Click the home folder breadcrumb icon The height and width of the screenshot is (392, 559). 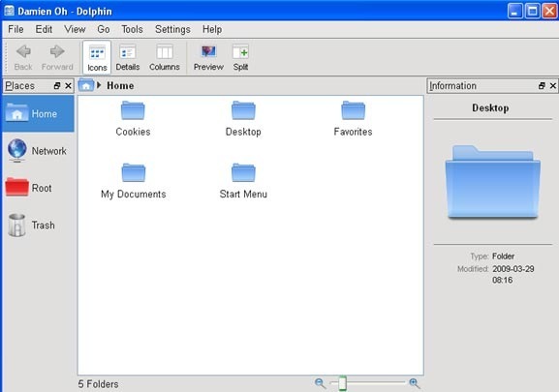coord(86,85)
